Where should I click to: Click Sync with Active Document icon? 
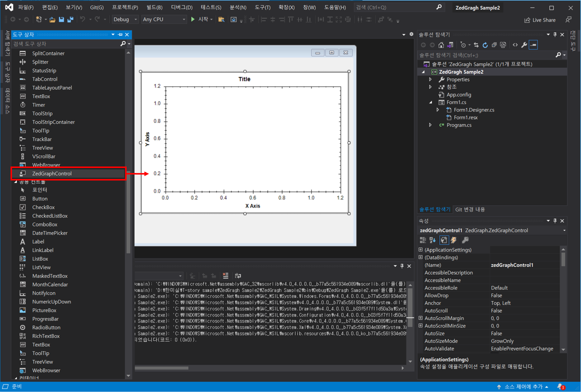click(476, 45)
